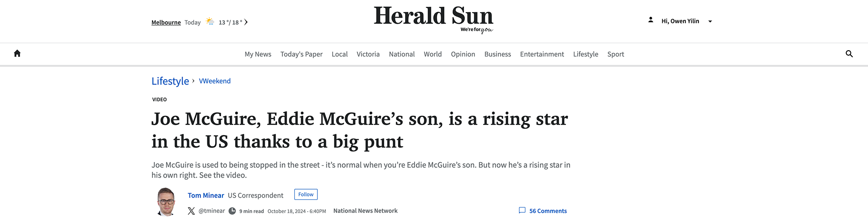The image size is (868, 223).
Task: Click Tom Minear's author photo
Action: click(x=166, y=201)
